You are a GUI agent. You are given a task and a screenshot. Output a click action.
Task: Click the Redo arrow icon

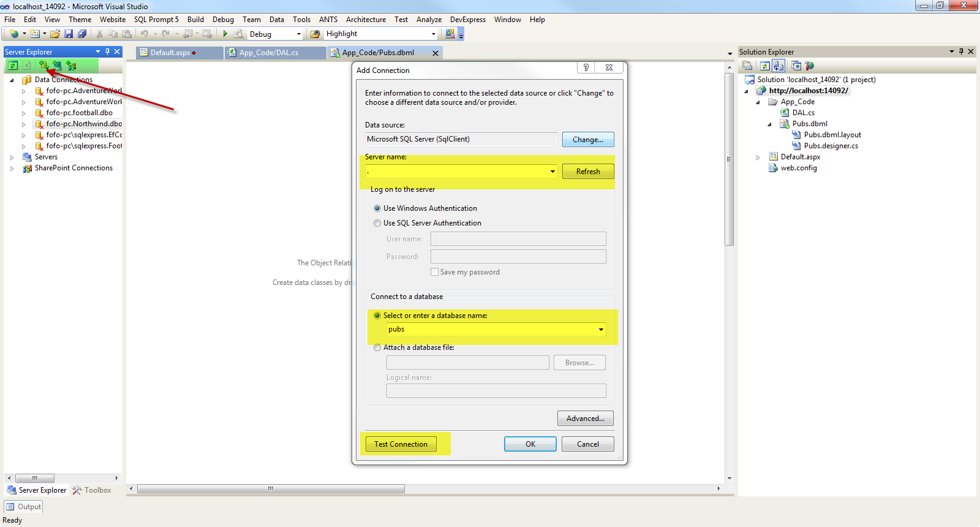[165, 34]
